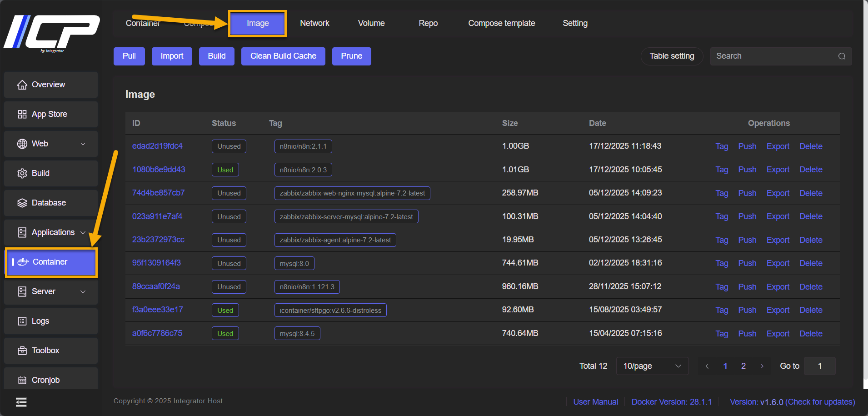The image size is (868, 416).
Task: Focus the Search input field
Action: (781, 56)
